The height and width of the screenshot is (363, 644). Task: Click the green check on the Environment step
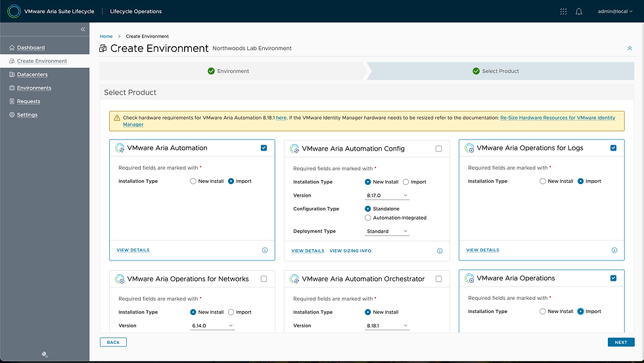coord(211,71)
